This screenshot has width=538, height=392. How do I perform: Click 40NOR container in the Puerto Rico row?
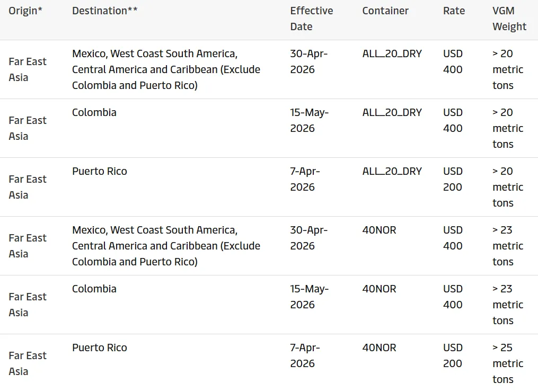[x=379, y=348]
